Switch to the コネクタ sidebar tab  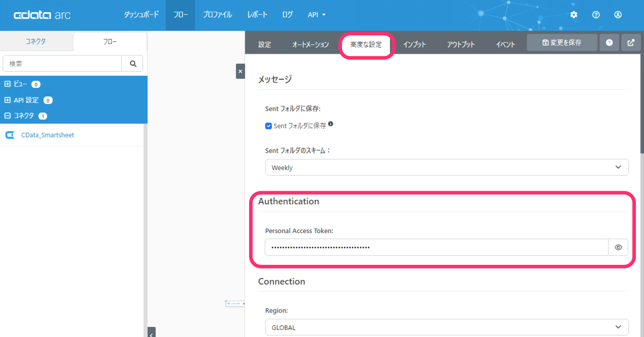[x=36, y=42]
